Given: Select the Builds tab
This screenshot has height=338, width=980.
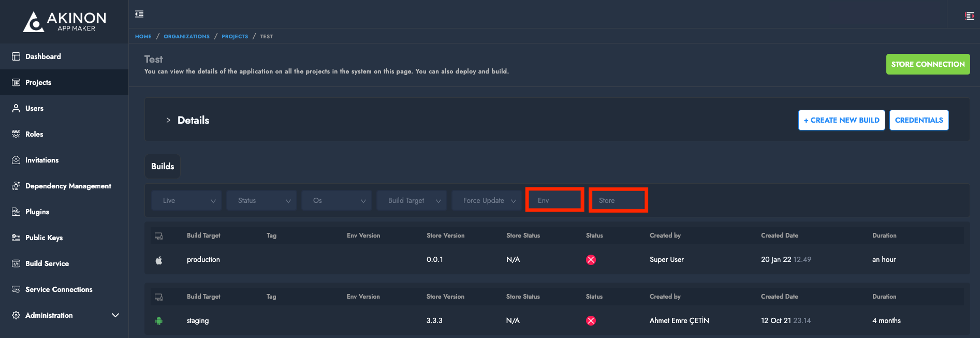Looking at the screenshot, I should [x=163, y=166].
